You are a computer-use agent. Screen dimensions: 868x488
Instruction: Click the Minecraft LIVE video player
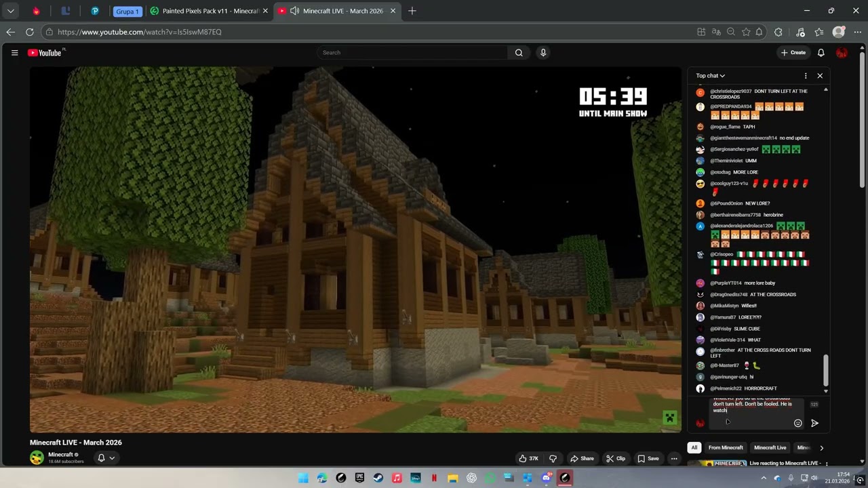[x=355, y=249]
